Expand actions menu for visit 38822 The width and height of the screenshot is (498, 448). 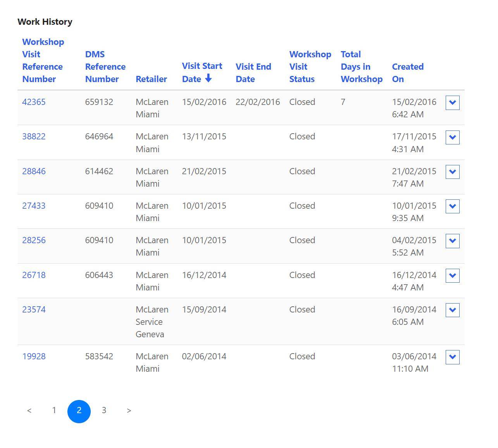[x=452, y=137]
